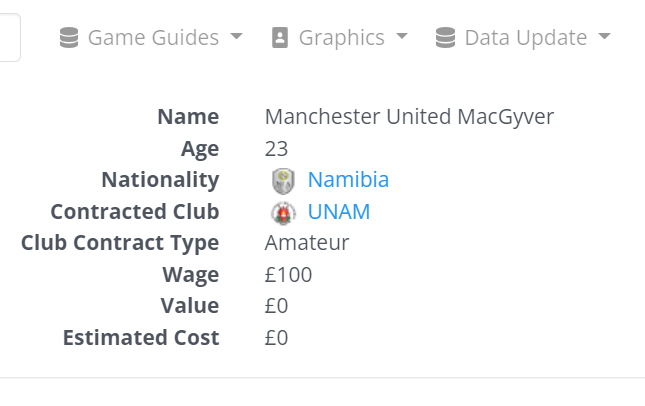Click the Namibia national badge icon
Screen dimensions: 645x406
(x=283, y=180)
